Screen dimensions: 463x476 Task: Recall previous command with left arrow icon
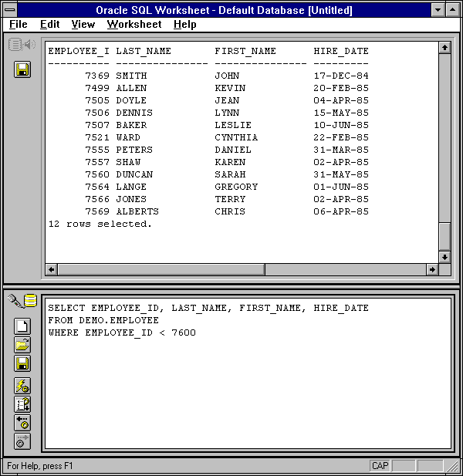22,423
